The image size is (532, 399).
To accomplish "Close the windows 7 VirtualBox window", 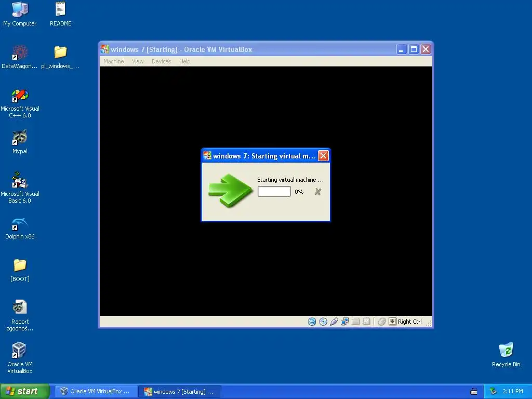I will pyautogui.click(x=425, y=49).
